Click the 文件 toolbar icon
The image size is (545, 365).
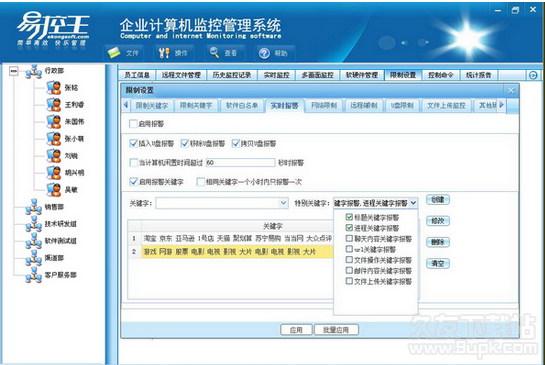point(114,53)
